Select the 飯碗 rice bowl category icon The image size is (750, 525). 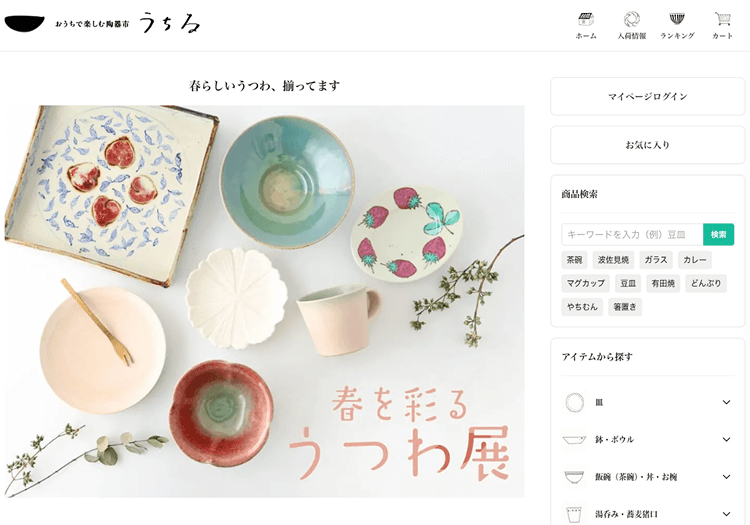click(x=574, y=477)
